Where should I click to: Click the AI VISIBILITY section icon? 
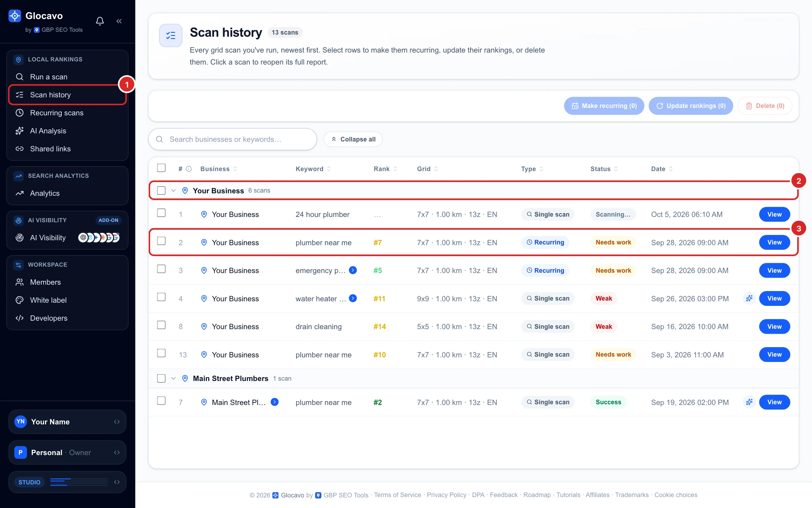(19, 220)
